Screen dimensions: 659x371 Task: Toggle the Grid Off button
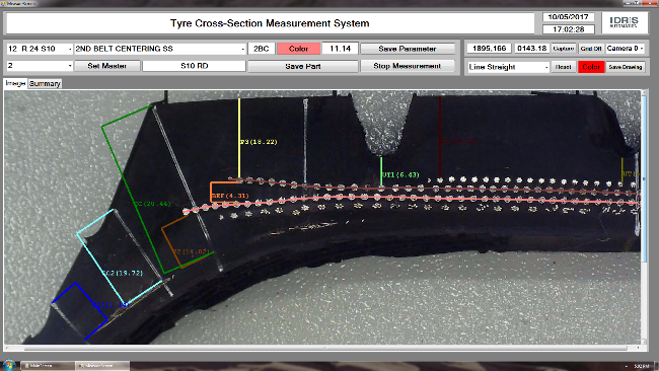pyautogui.click(x=591, y=48)
